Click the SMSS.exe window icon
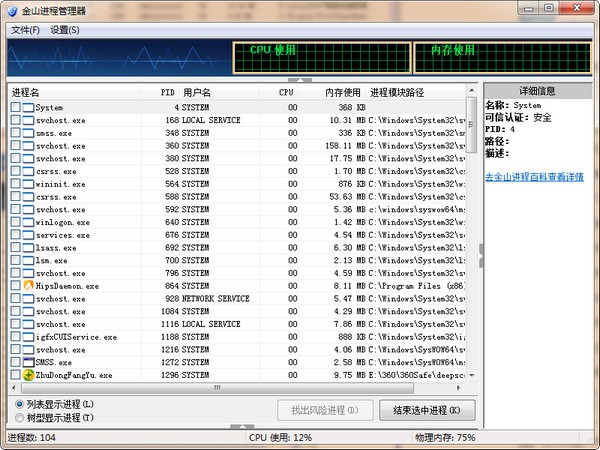This screenshot has width=600, height=450. (x=28, y=362)
